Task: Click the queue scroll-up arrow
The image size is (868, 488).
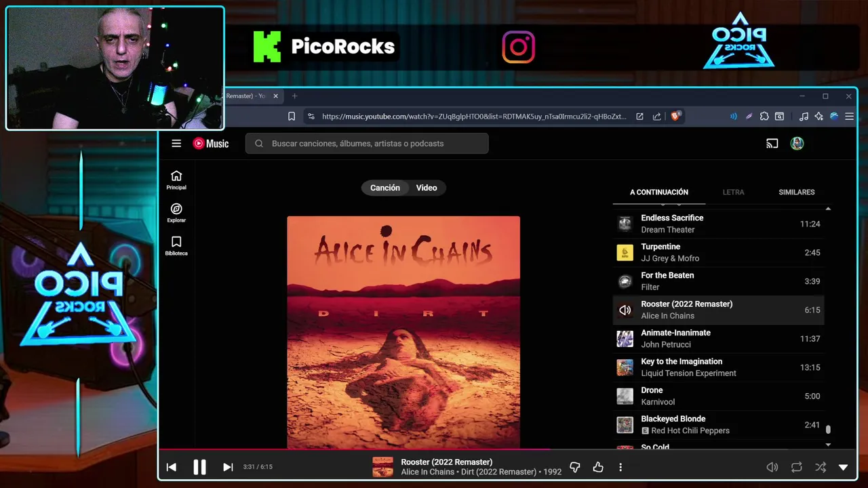Action: coord(828,209)
